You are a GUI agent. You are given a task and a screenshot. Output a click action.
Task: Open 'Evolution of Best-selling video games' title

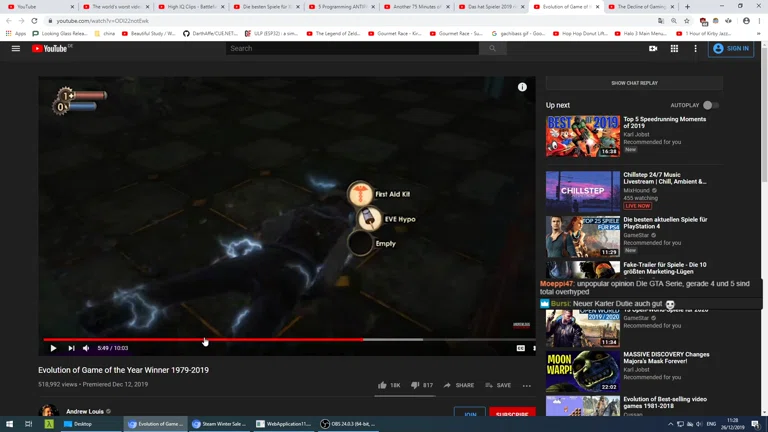(665, 403)
